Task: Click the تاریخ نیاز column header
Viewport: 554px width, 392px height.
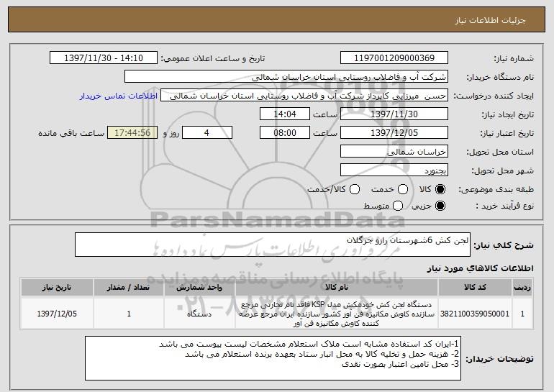Action: (x=57, y=288)
